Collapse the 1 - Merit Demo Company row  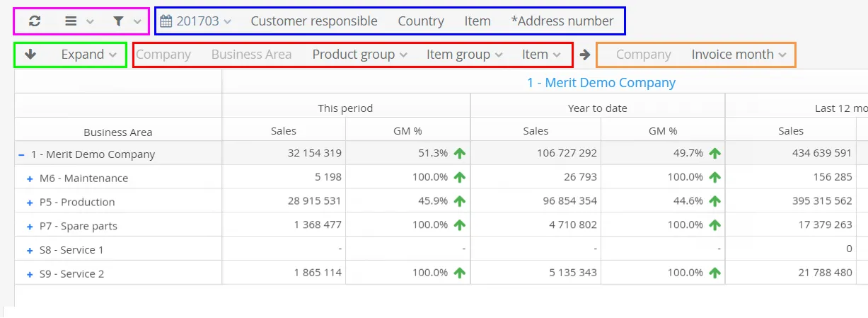[21, 154]
